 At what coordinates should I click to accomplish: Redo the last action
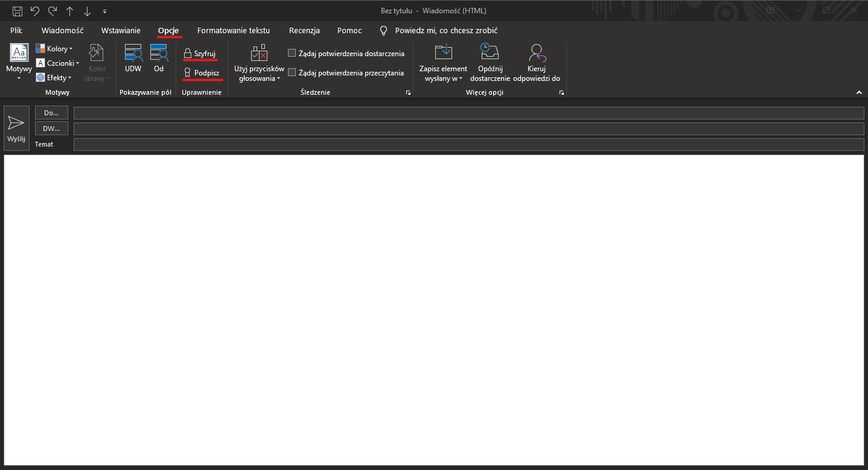tap(53, 11)
